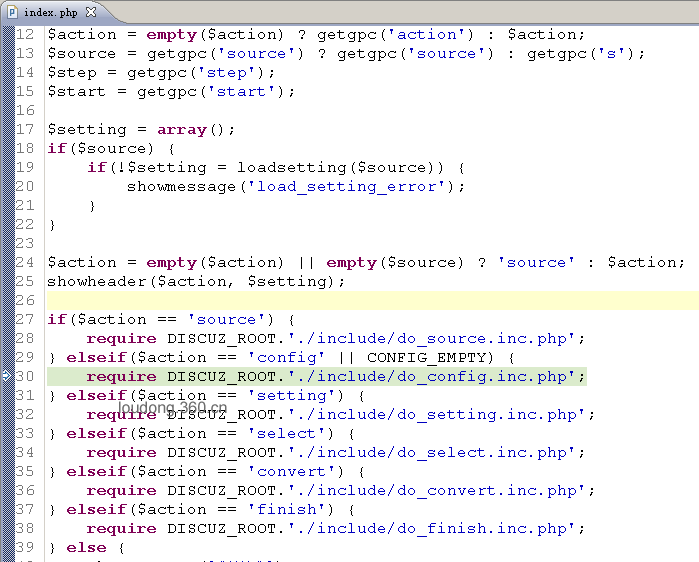Place cursor on highlighted empty line 26
The height and width of the screenshot is (562, 699).
(x=373, y=300)
